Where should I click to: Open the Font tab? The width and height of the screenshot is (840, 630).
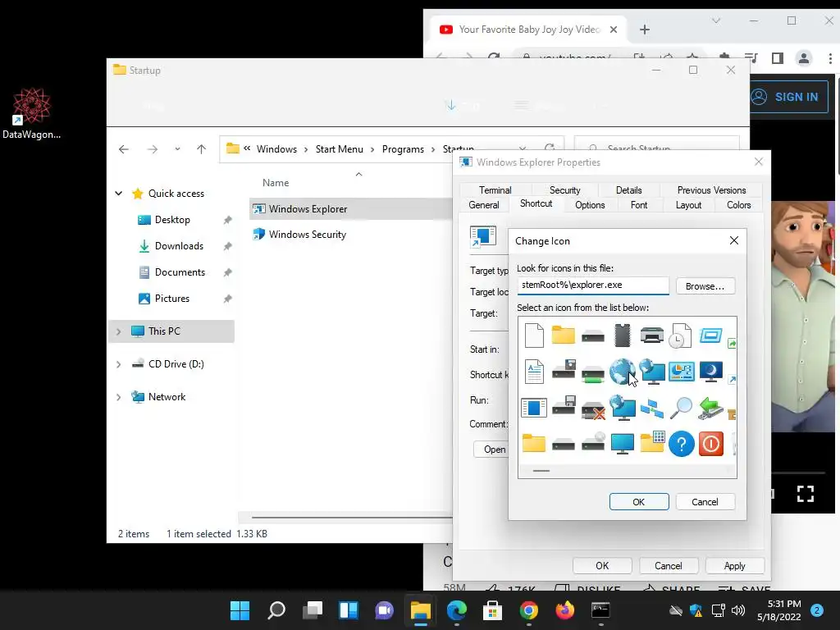638,205
